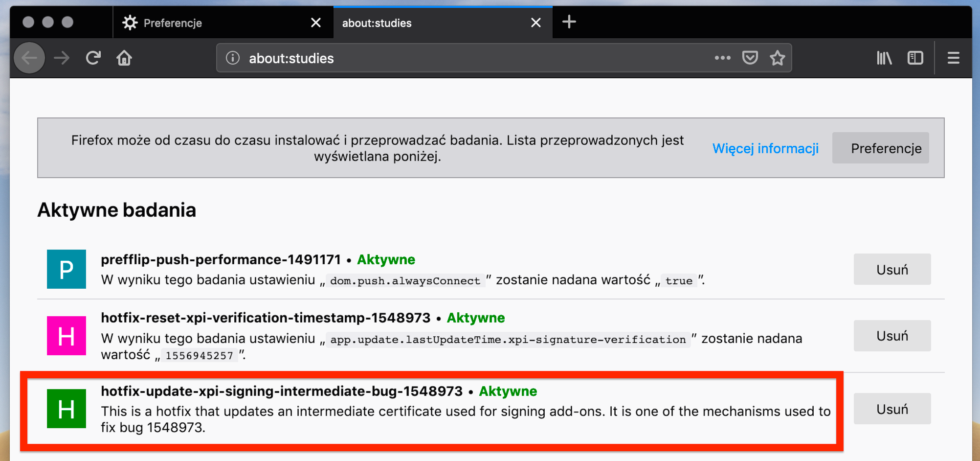The height and width of the screenshot is (461, 980).
Task: Open the home page icon
Action: pos(124,58)
